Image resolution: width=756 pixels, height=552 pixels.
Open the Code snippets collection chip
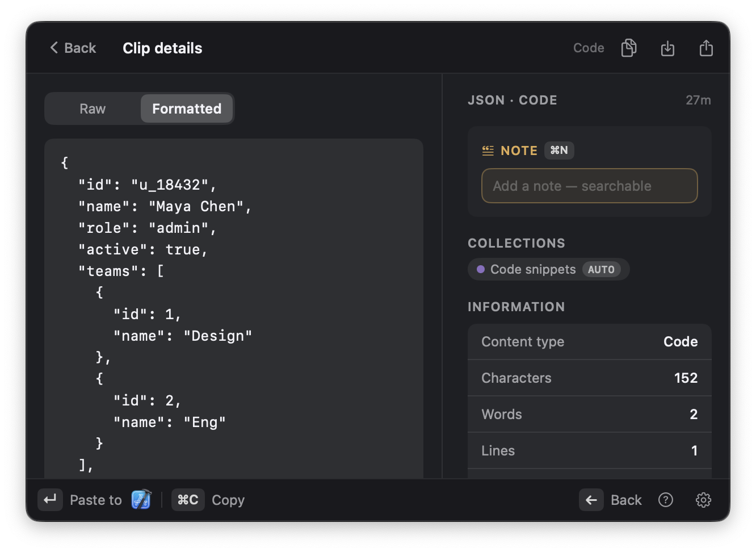pyautogui.click(x=548, y=269)
